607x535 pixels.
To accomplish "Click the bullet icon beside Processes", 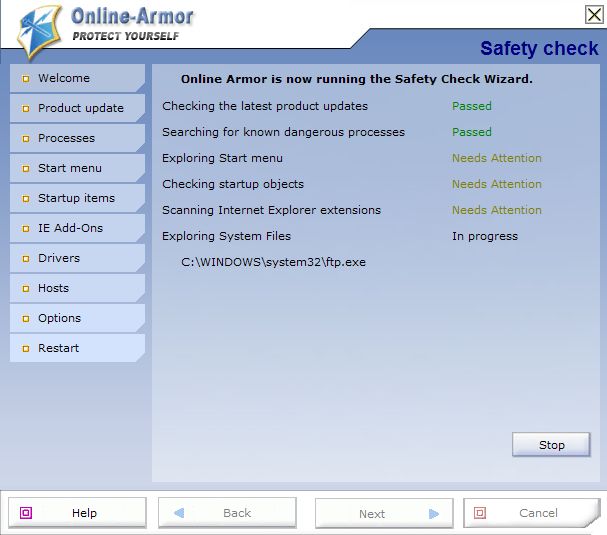I will (x=26, y=139).
